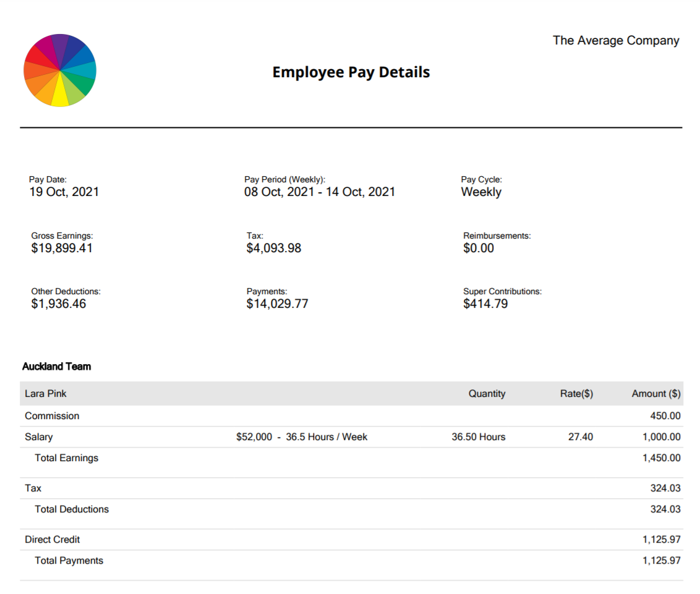Click Salary amount '1,000.00'
The image size is (700, 594).
(661, 437)
